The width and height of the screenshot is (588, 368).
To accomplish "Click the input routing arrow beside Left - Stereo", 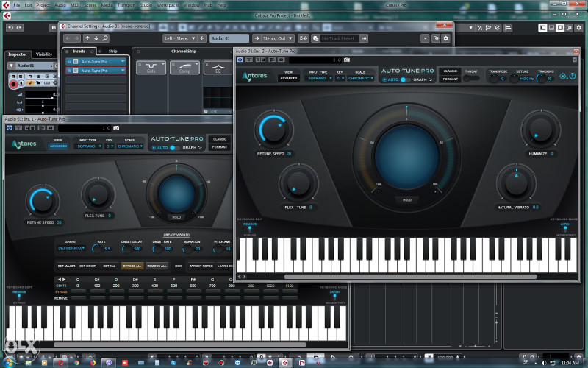I will (x=202, y=38).
